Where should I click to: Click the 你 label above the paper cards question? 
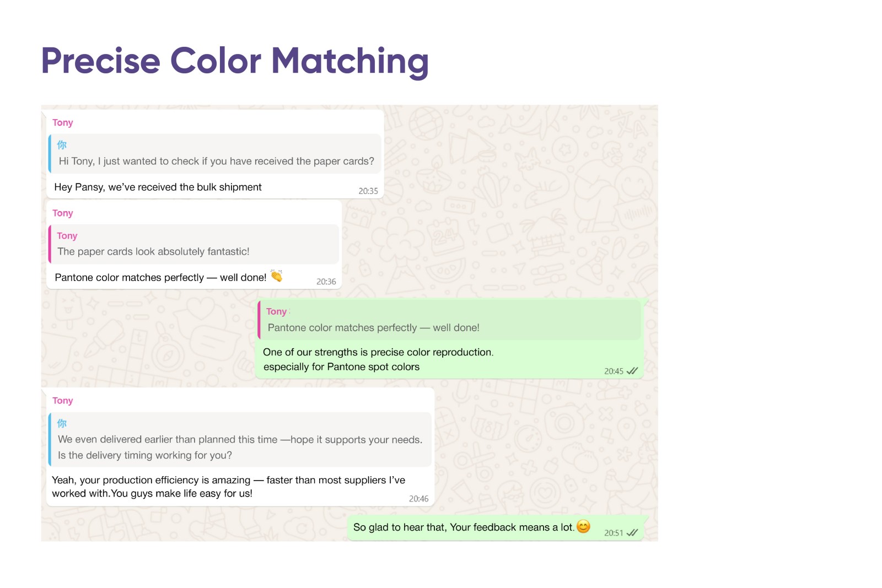coord(62,145)
